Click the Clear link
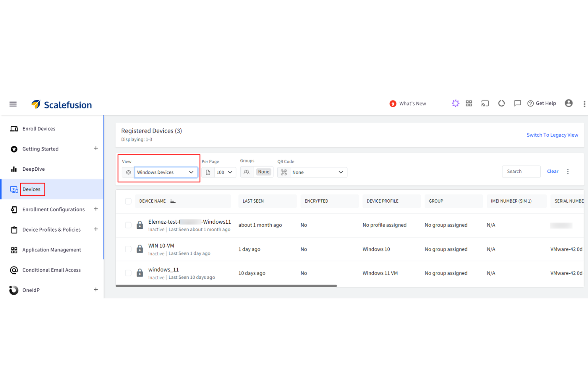Image resolution: width=588 pixels, height=392 pixels. pos(553,172)
